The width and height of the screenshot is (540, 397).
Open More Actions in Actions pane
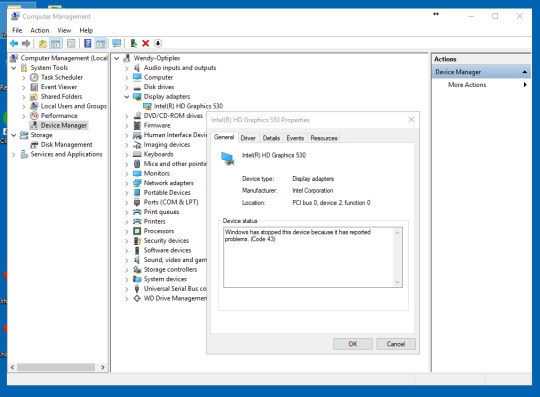click(x=467, y=85)
